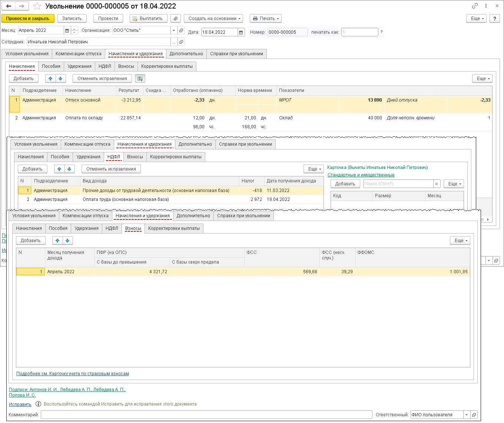Clear the deductions search field with the X

click(437, 184)
